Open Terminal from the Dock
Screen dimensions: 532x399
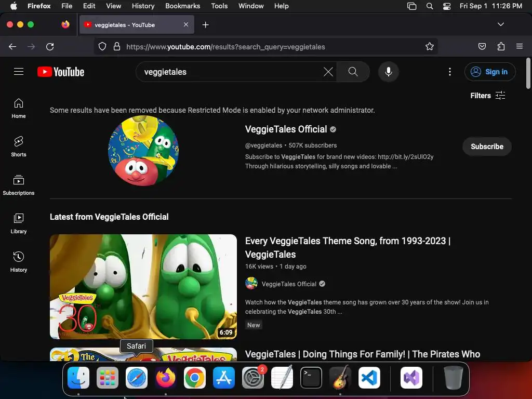(311, 378)
